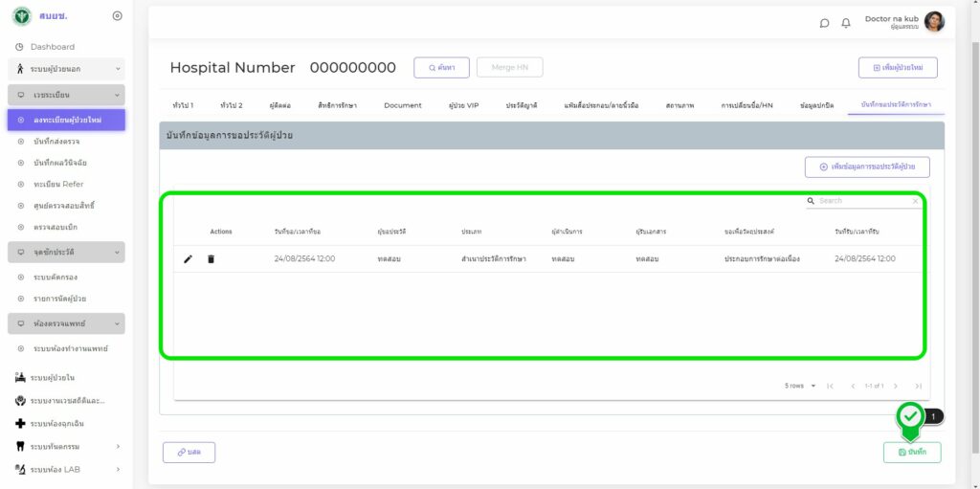Click the table Search input field
The image size is (980, 489).
click(x=859, y=201)
